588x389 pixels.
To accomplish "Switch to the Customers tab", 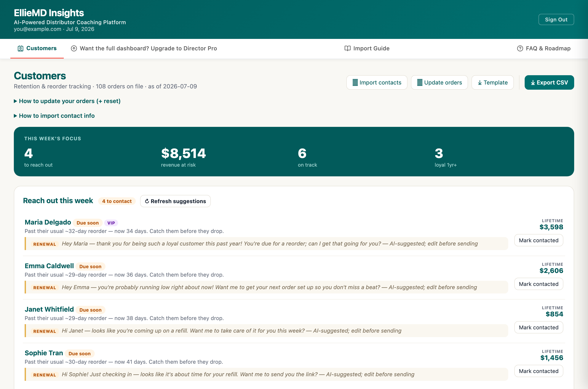I will [37, 48].
